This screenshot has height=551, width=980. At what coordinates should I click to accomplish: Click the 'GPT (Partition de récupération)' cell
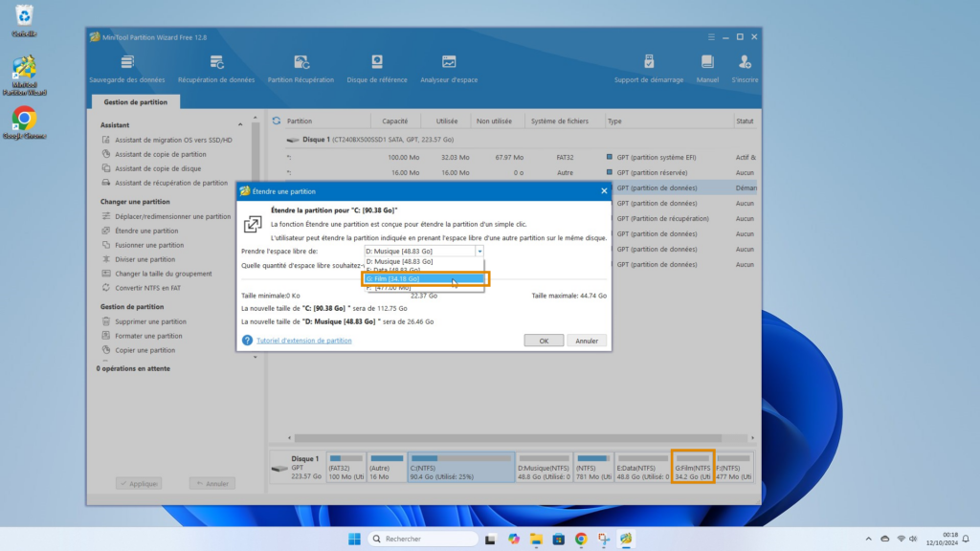[x=662, y=219]
